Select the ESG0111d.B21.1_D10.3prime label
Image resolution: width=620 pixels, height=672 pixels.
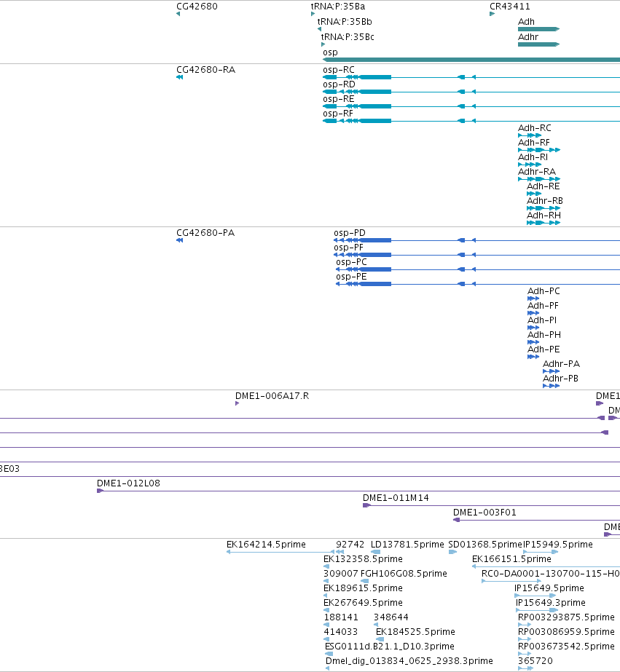tap(390, 647)
